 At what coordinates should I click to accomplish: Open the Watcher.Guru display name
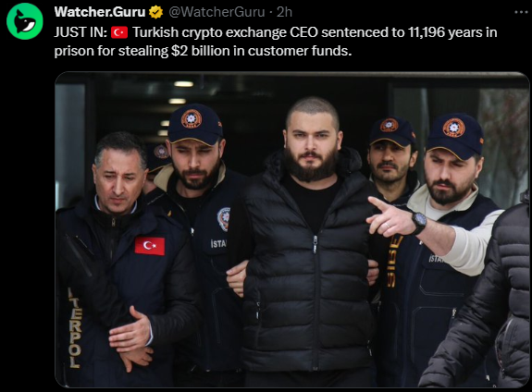point(100,12)
